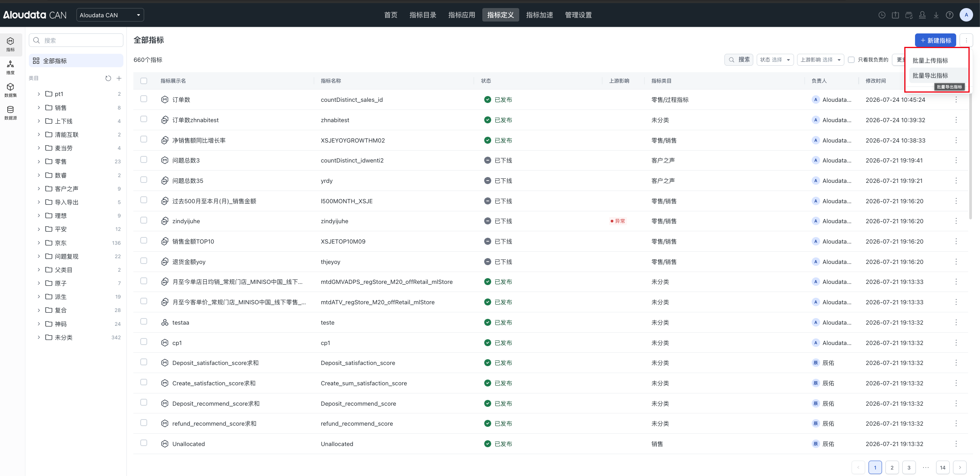Open the 管理设置 navigation tab
Viewport: 980px width, 476px height.
pyautogui.click(x=578, y=15)
